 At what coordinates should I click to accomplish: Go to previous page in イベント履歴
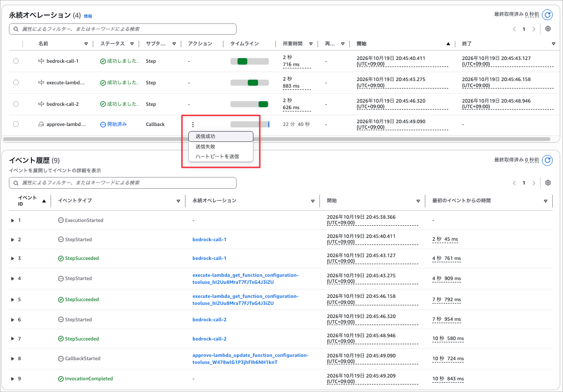tap(514, 183)
